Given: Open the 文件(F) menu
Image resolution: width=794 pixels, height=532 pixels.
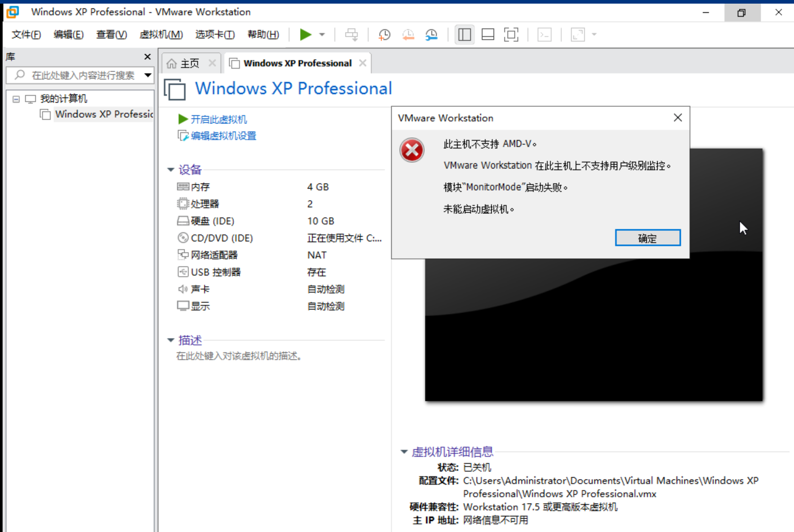Looking at the screenshot, I should click(26, 35).
